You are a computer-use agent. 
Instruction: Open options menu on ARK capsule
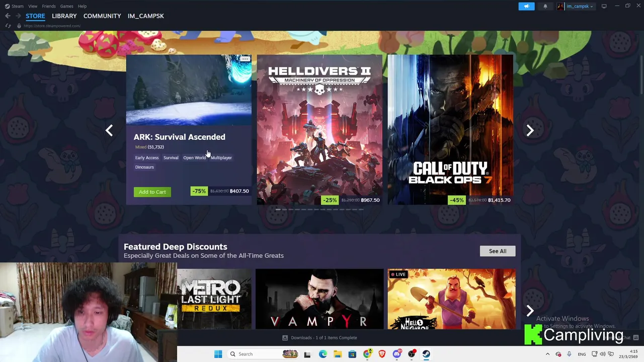tap(245, 59)
